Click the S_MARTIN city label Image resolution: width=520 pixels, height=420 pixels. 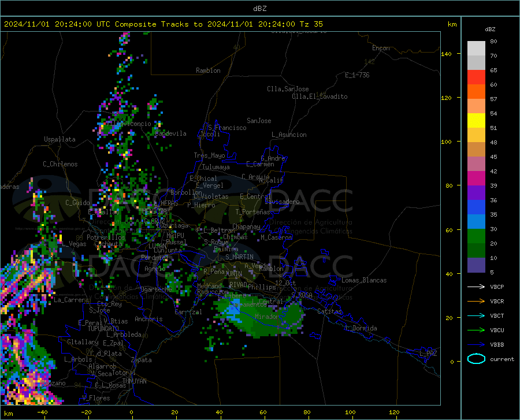[239, 257]
